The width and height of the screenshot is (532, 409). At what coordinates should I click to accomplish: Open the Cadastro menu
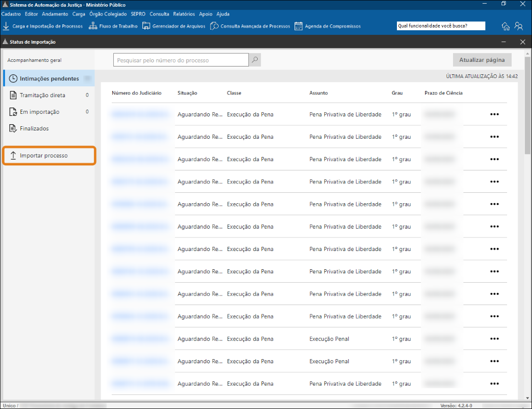pos(11,14)
